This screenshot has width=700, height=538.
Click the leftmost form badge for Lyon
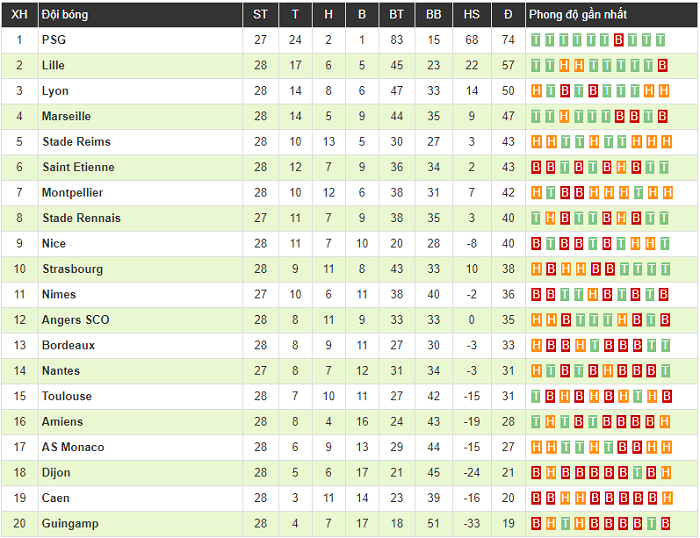(x=536, y=91)
